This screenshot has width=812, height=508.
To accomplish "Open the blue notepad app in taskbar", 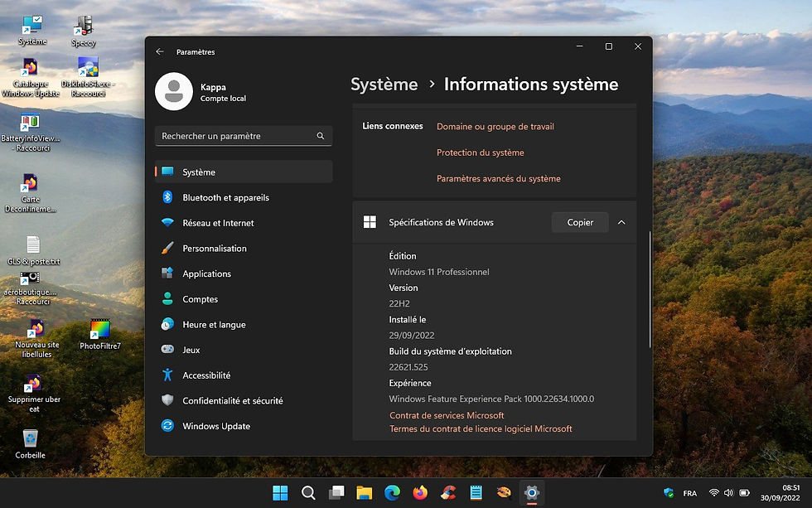I will point(476,493).
